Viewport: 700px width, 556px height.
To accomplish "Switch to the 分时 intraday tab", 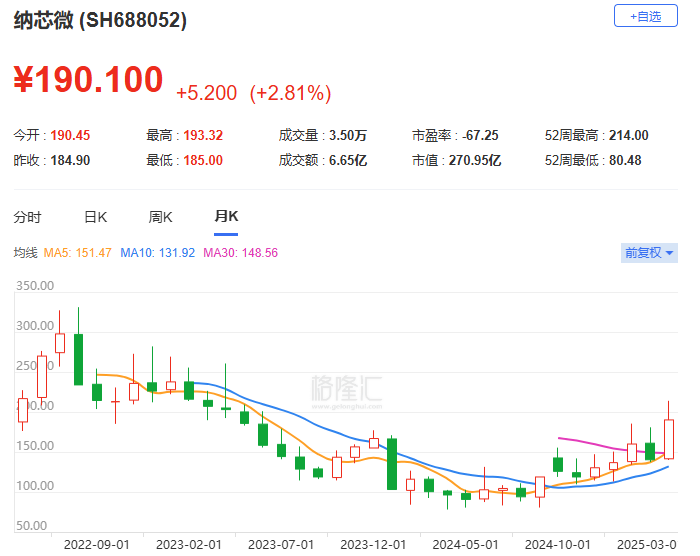I will click(27, 217).
